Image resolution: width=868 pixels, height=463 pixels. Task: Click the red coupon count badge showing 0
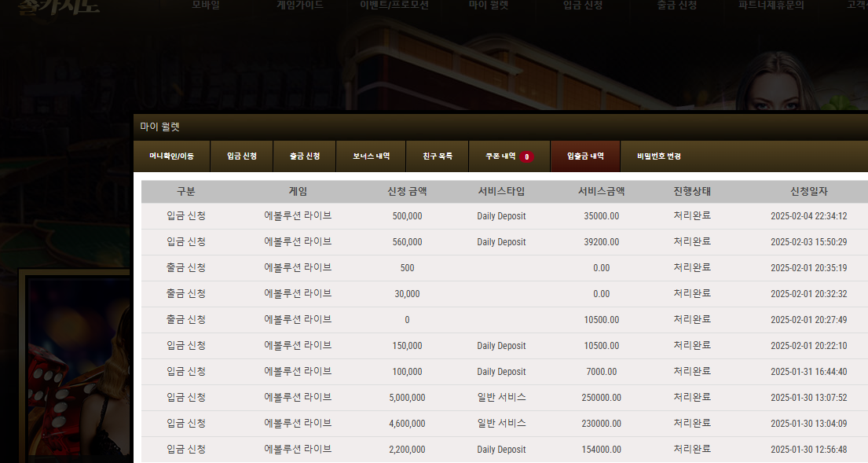point(526,156)
